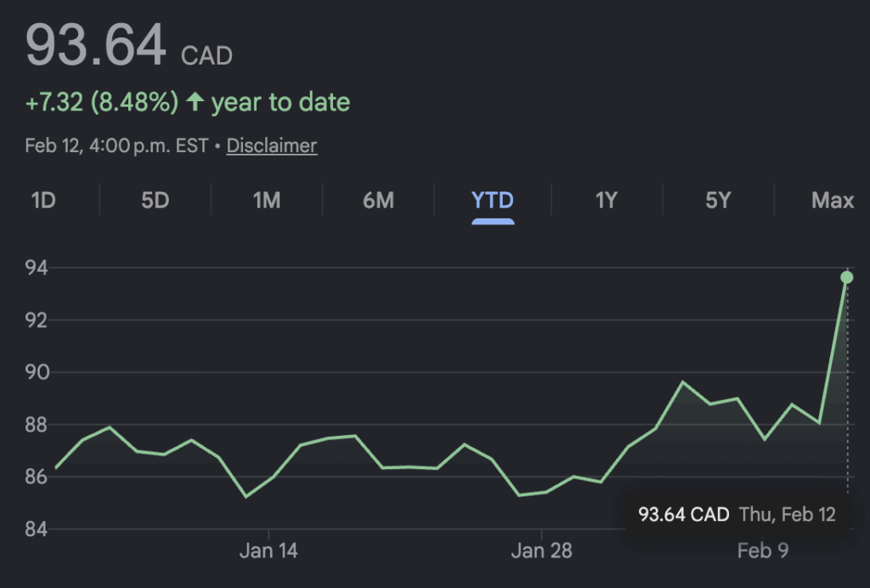Open the 6M chart view

click(378, 201)
